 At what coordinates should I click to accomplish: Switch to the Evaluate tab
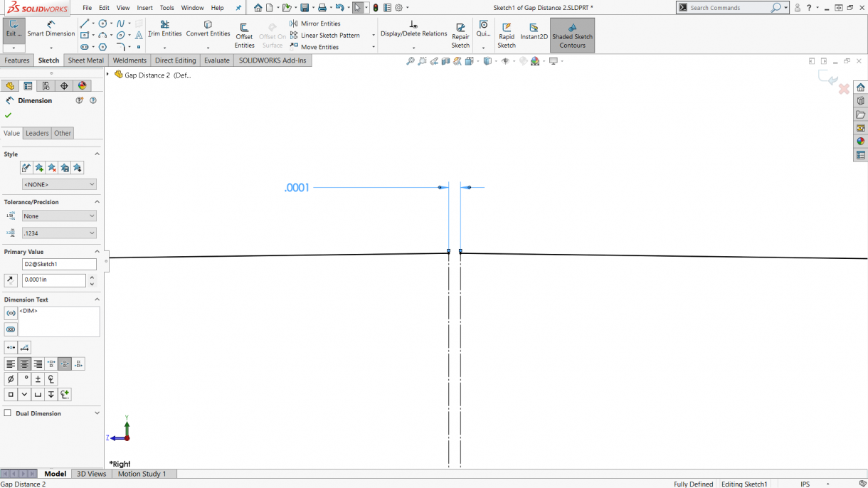pyautogui.click(x=217, y=60)
